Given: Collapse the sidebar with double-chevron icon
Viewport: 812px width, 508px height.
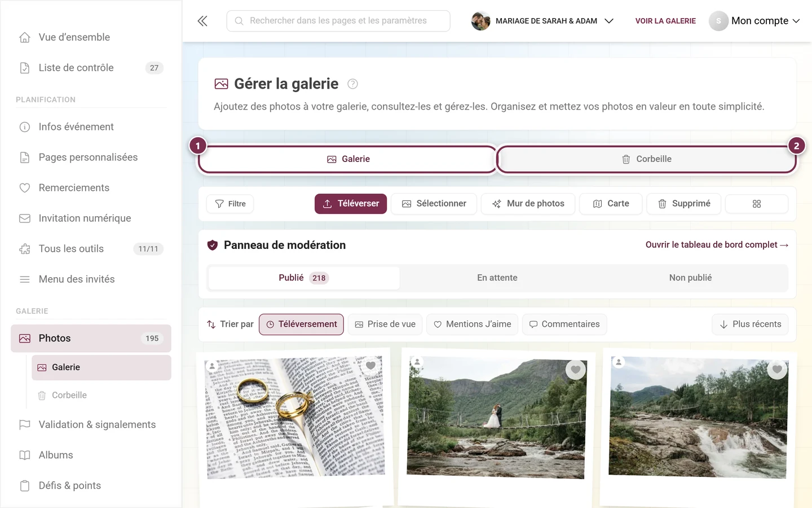Looking at the screenshot, I should tap(202, 21).
